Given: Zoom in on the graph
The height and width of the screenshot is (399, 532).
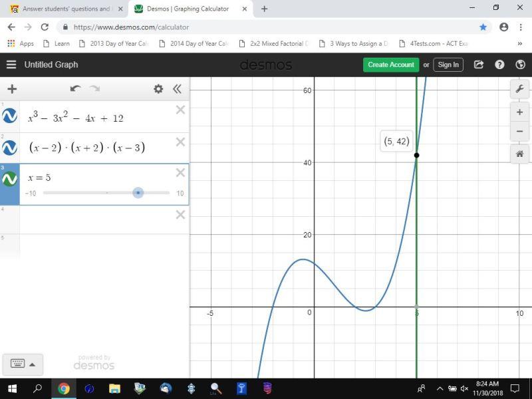Looking at the screenshot, I should pos(519,112).
